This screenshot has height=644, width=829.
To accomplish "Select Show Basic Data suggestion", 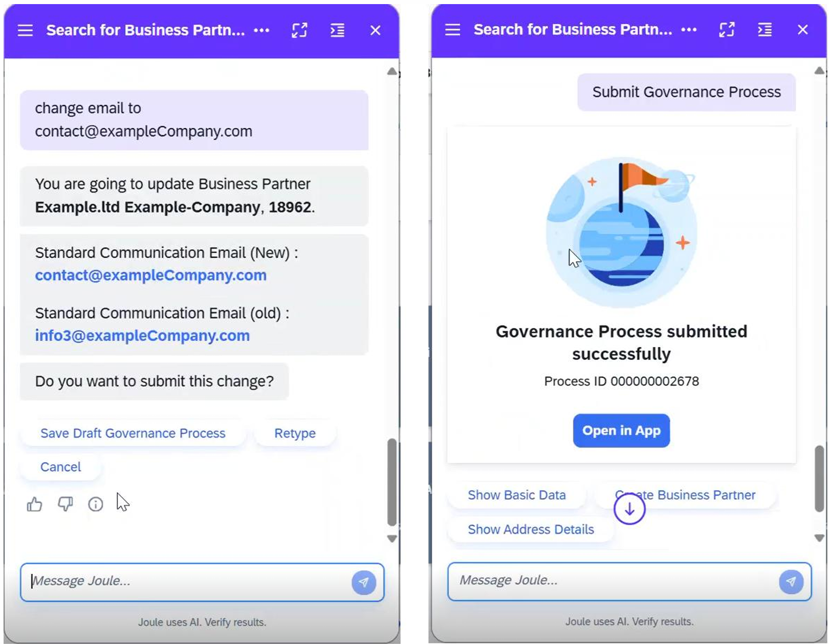I will tap(517, 495).
